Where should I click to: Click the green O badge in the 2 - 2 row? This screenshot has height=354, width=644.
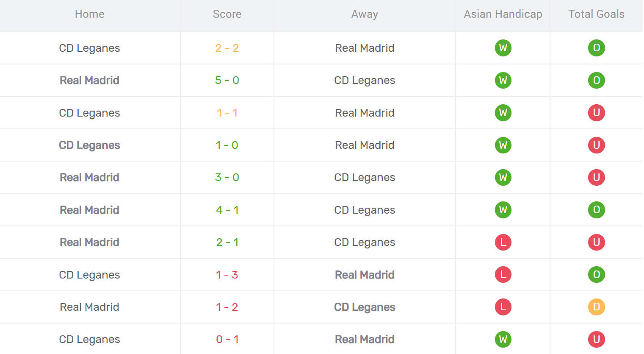(x=596, y=48)
